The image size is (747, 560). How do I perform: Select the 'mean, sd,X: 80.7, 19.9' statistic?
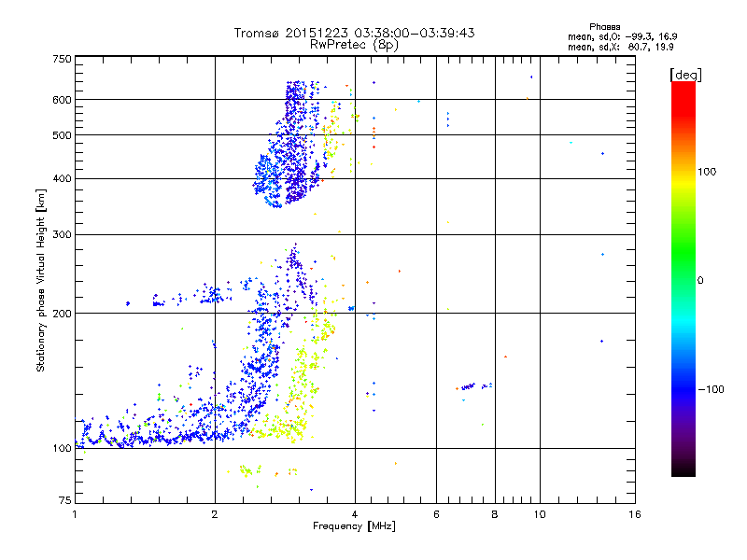[x=620, y=47]
